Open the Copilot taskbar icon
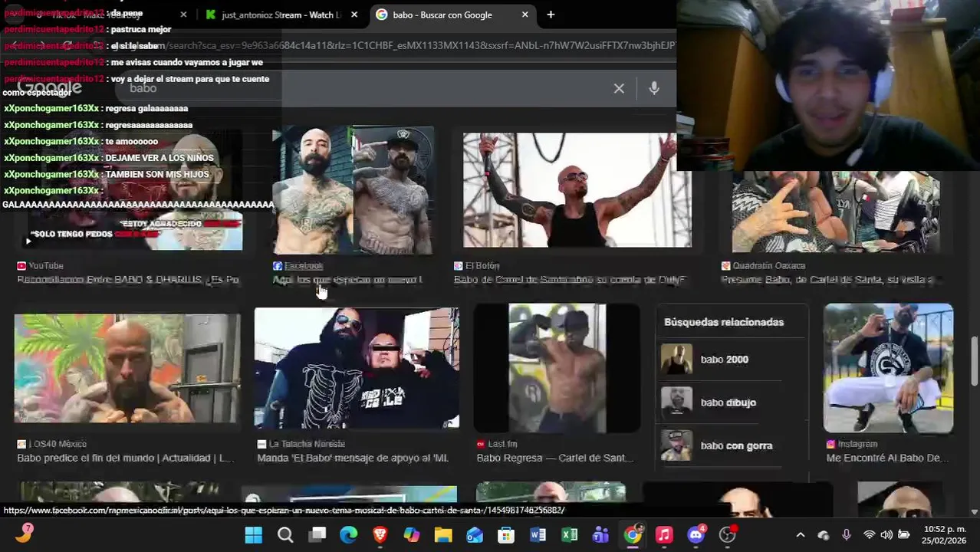The height and width of the screenshot is (552, 980). 412,534
